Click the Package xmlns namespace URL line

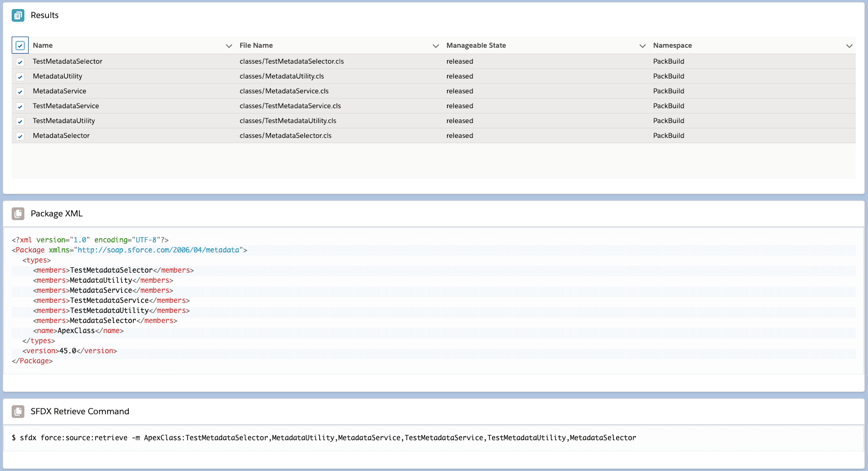coord(129,250)
